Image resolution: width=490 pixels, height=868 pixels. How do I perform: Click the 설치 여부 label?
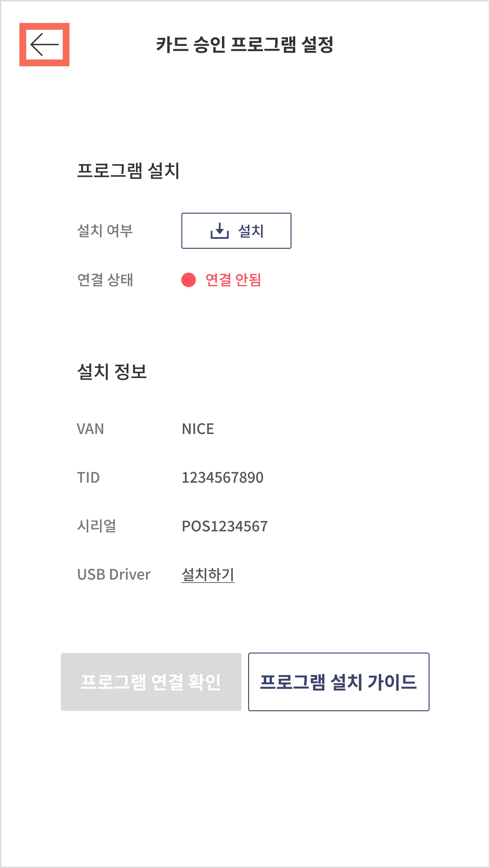coord(105,231)
